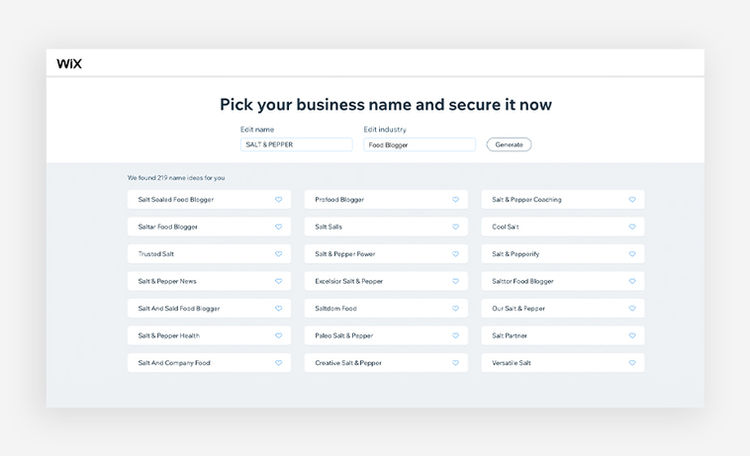
Task: Favorite Salt Salls with heart icon
Action: tap(455, 227)
